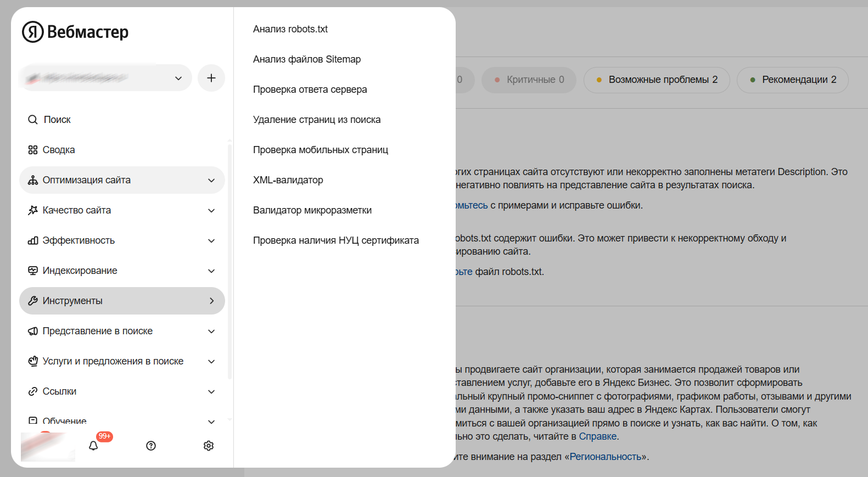Click the Эффективность chart icon

tap(33, 240)
